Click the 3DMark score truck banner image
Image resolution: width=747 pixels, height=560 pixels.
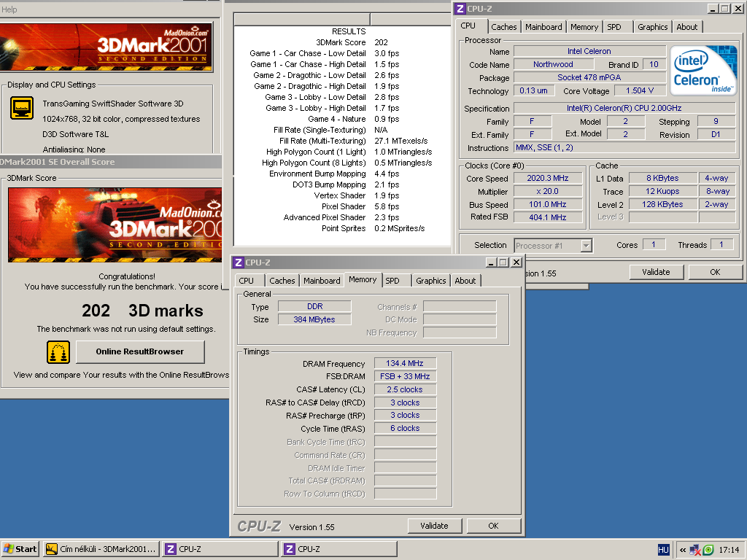tap(115, 225)
